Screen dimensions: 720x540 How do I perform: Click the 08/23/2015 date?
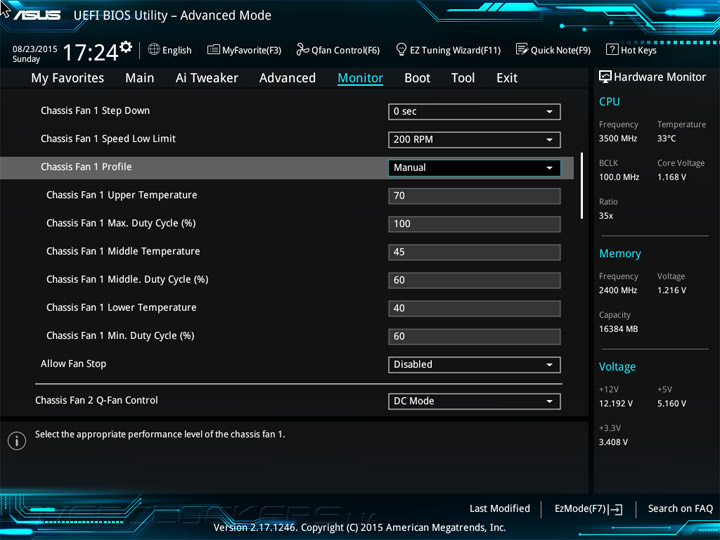coord(35,49)
